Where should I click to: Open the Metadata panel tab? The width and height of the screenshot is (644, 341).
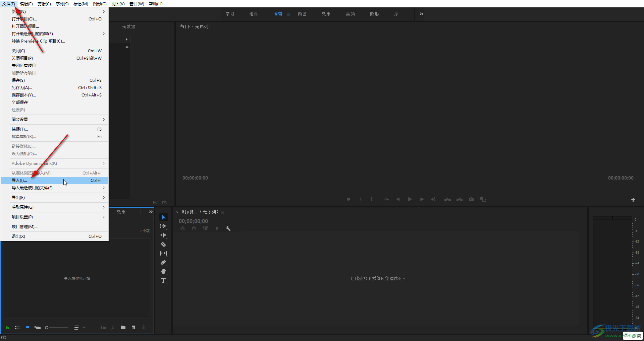128,27
